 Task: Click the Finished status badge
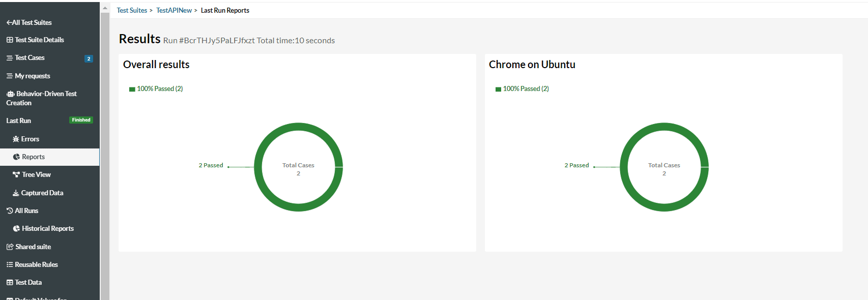tap(81, 120)
